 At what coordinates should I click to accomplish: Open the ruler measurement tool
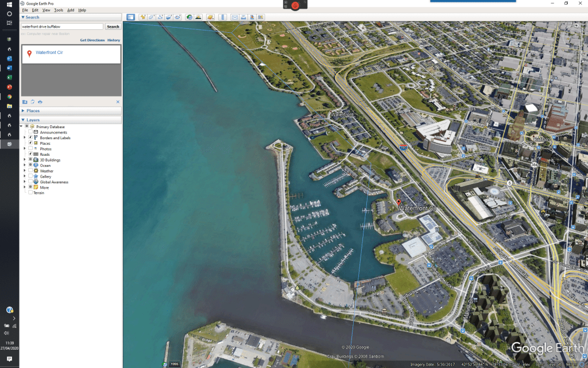pos(223,17)
